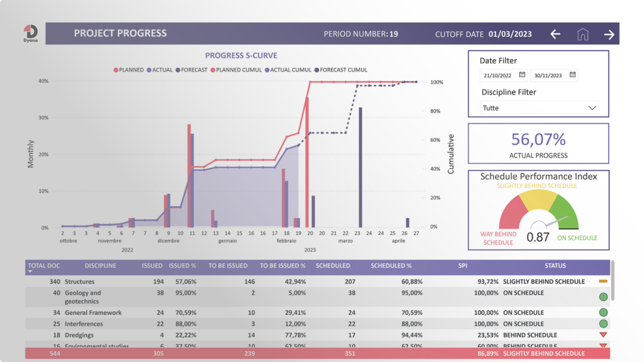Screen dimensions: 644x362
Task: Click the orange status bar for Structures
Action: 603,281
